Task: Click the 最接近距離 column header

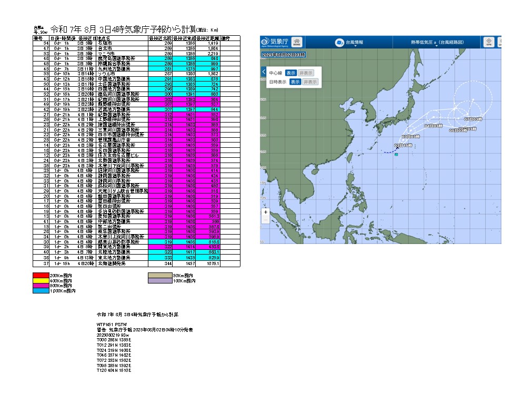Action: pyautogui.click(x=208, y=38)
